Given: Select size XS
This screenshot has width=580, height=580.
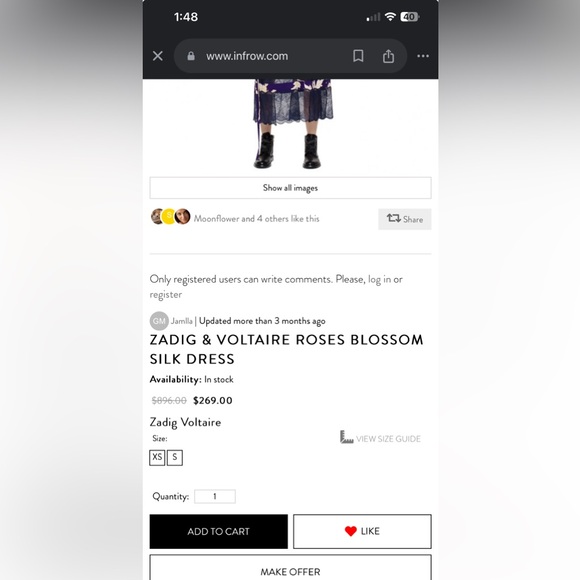Looking at the screenshot, I should (x=157, y=458).
